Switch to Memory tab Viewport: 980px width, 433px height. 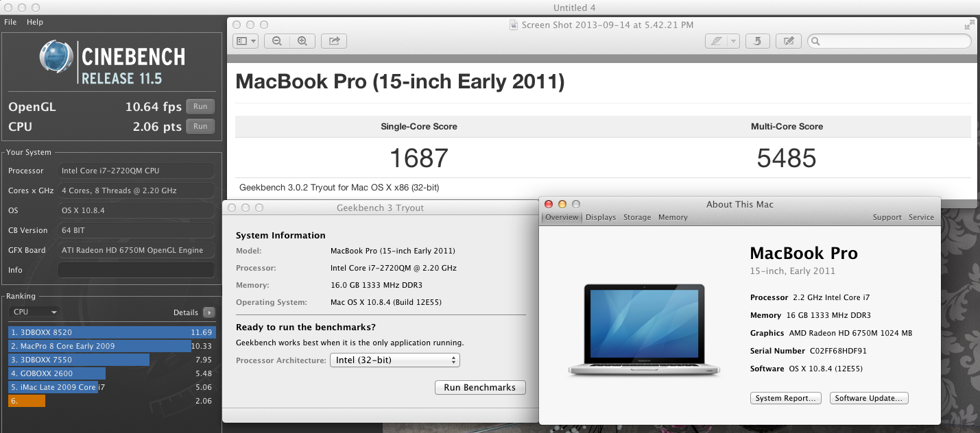click(x=673, y=217)
